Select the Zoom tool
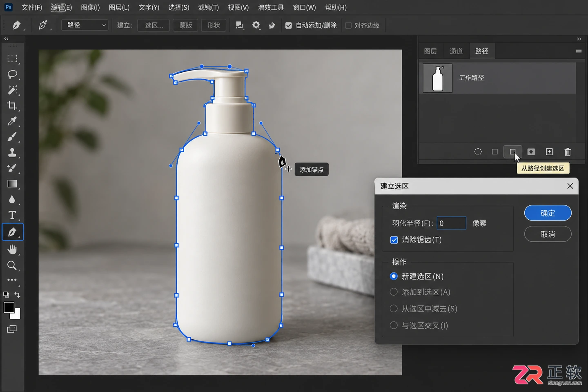 pos(12,265)
